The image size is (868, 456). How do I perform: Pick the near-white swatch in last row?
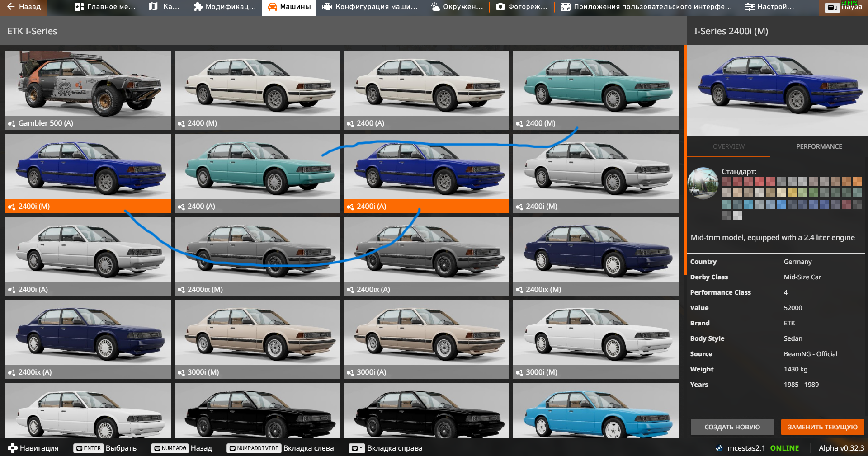pyautogui.click(x=737, y=216)
